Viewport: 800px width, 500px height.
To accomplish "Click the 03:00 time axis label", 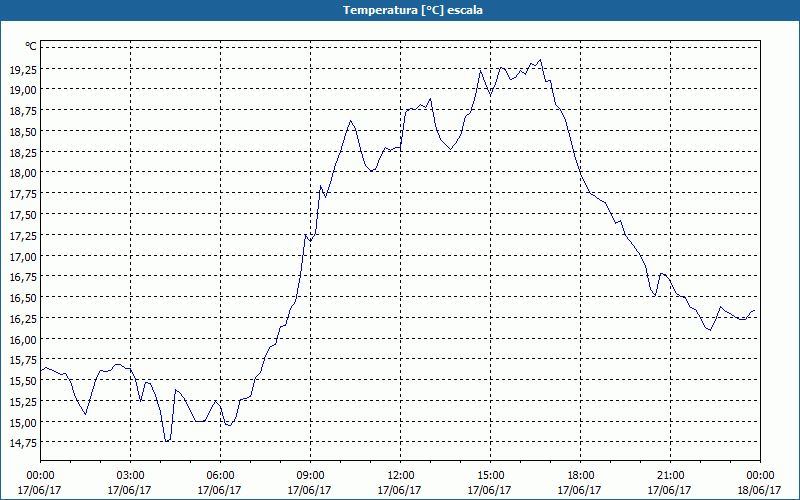I will pos(130,476).
